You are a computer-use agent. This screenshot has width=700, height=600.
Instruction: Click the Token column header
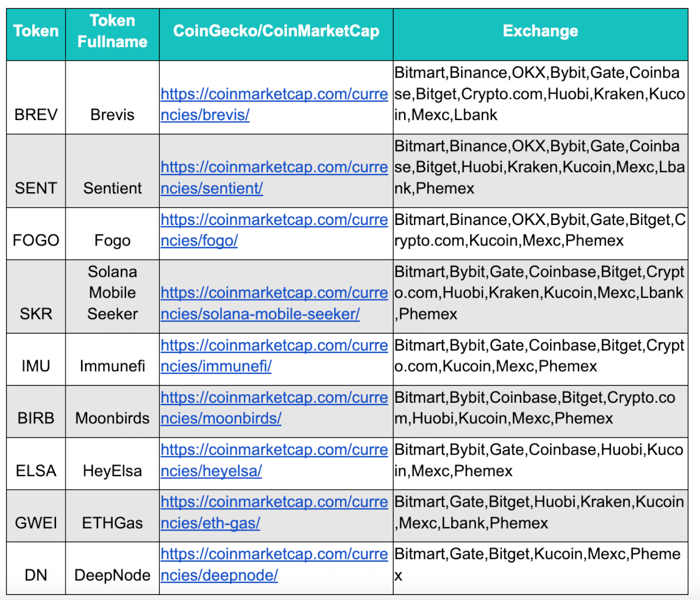(x=36, y=31)
